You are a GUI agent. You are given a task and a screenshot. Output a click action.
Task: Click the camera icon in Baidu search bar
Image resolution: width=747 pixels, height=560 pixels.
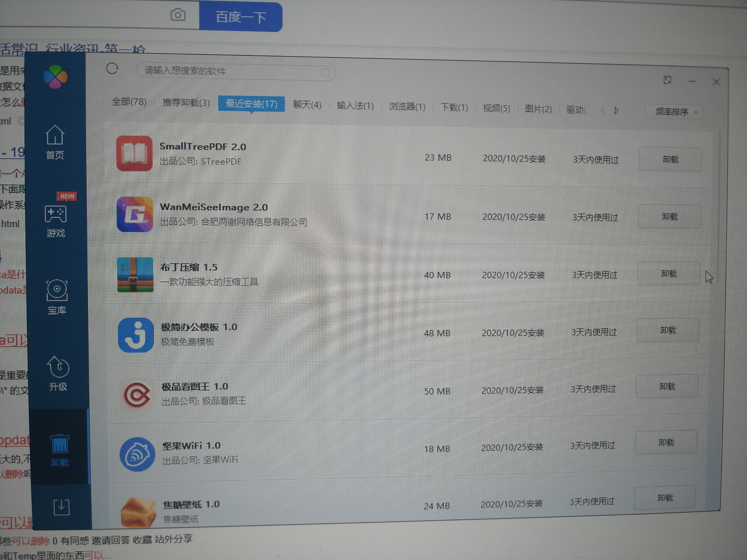(178, 15)
